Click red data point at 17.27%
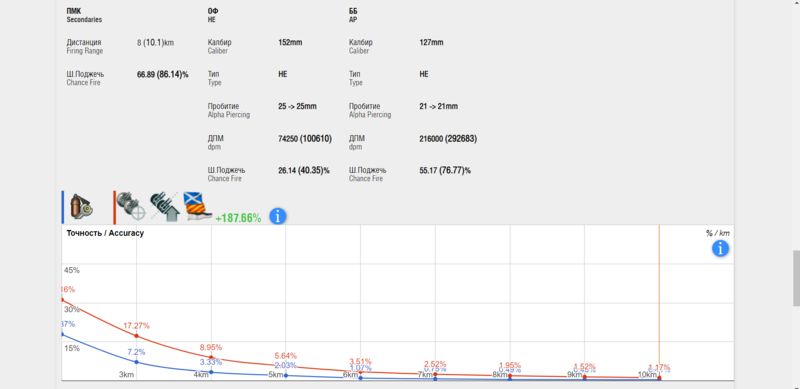 pyautogui.click(x=136, y=335)
